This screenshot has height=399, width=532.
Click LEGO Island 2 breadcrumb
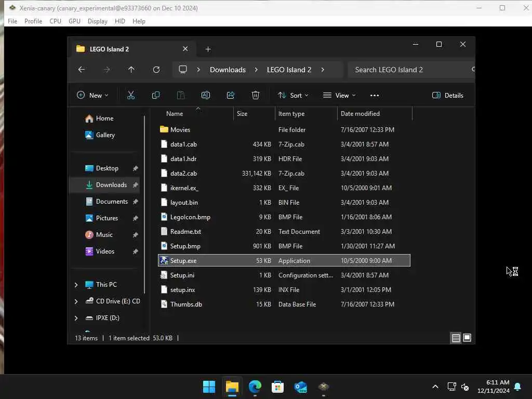[x=289, y=70]
